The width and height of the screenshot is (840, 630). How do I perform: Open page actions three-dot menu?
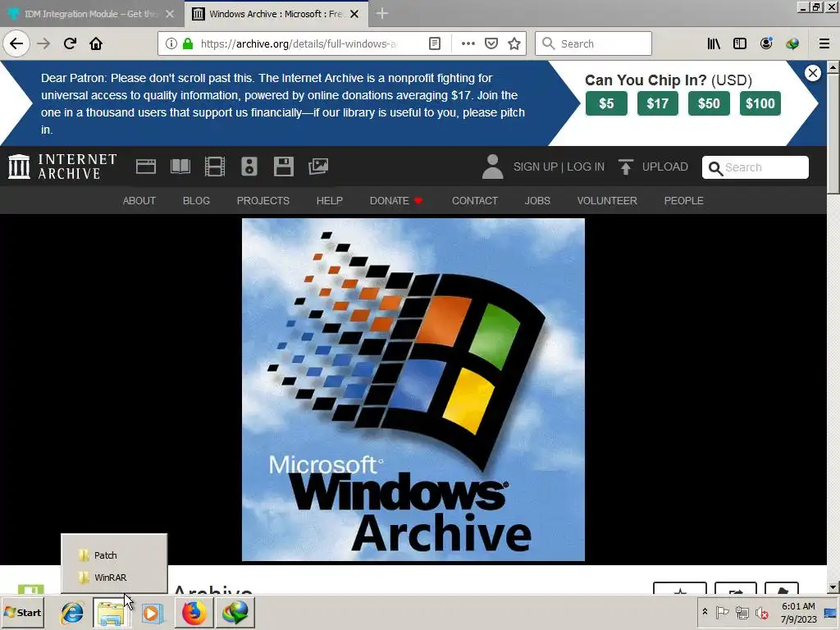pos(468,44)
